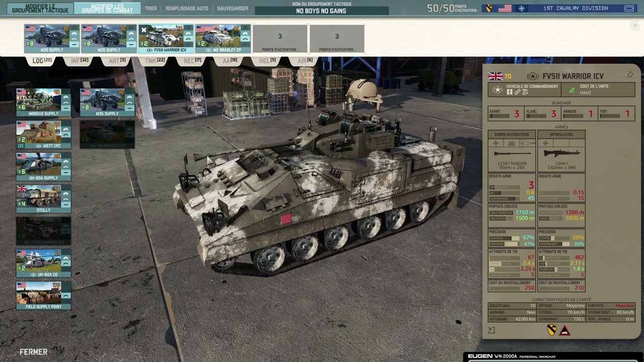Image resolution: width=644 pixels, height=362 pixels.
Task: Click the NATO emblem icon in top bar
Action: click(x=521, y=9)
